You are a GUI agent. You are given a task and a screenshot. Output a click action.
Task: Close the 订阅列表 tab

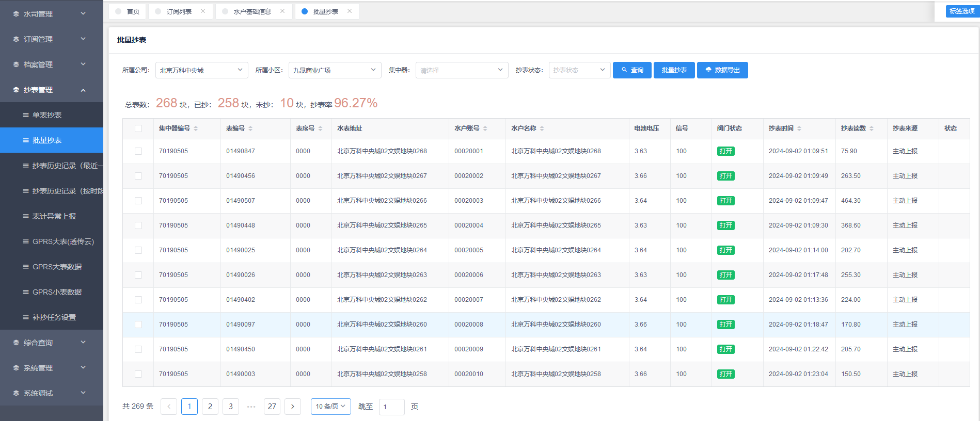tap(203, 11)
